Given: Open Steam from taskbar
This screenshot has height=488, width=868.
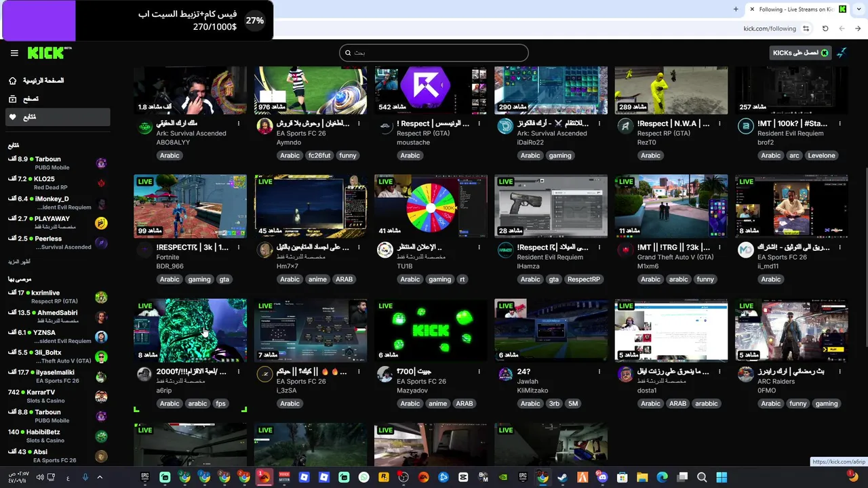Looking at the screenshot, I should pos(562,477).
